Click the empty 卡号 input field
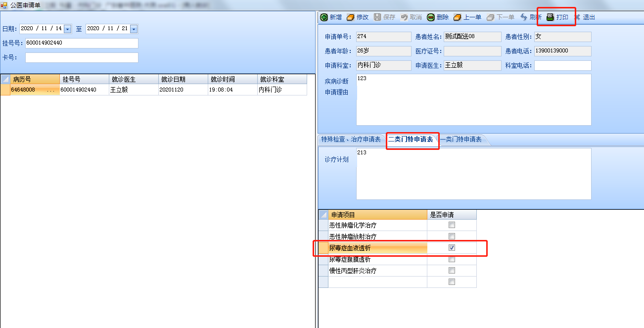Image resolution: width=644 pixels, height=328 pixels. [82, 57]
